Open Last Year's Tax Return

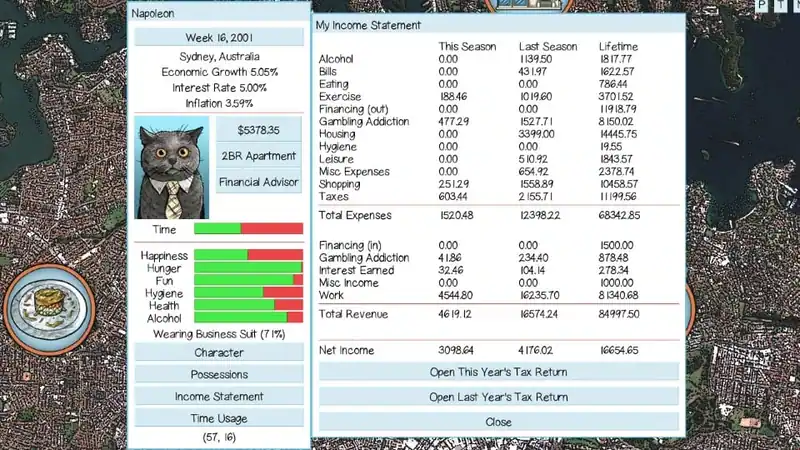coord(498,397)
